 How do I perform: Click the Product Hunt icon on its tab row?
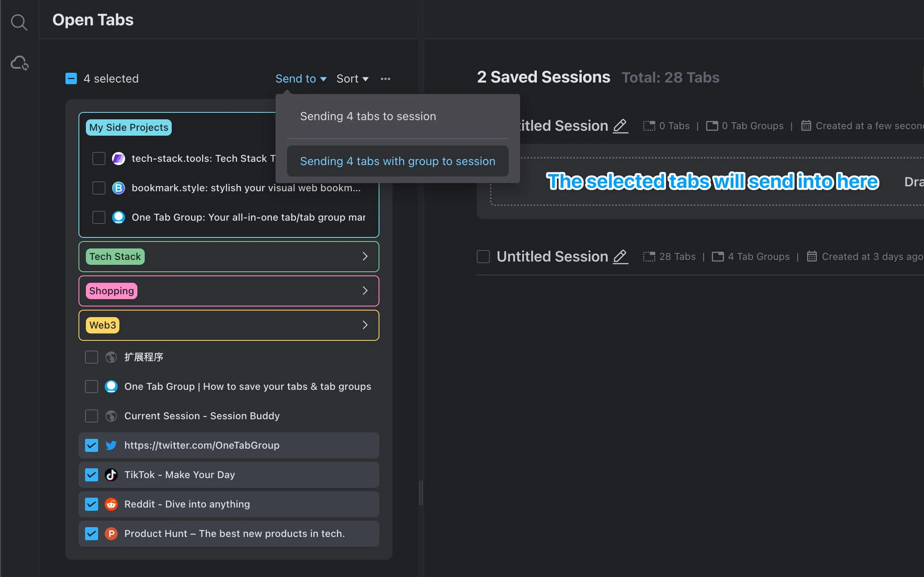(x=111, y=533)
